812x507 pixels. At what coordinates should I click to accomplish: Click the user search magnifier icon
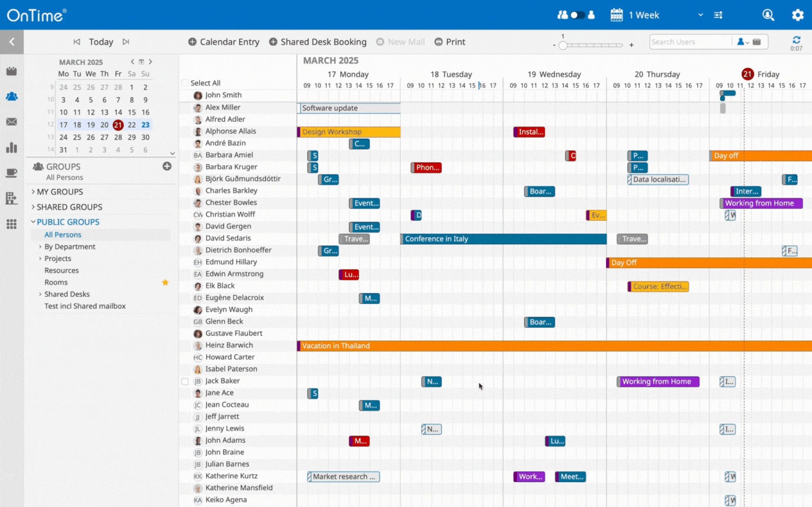768,15
